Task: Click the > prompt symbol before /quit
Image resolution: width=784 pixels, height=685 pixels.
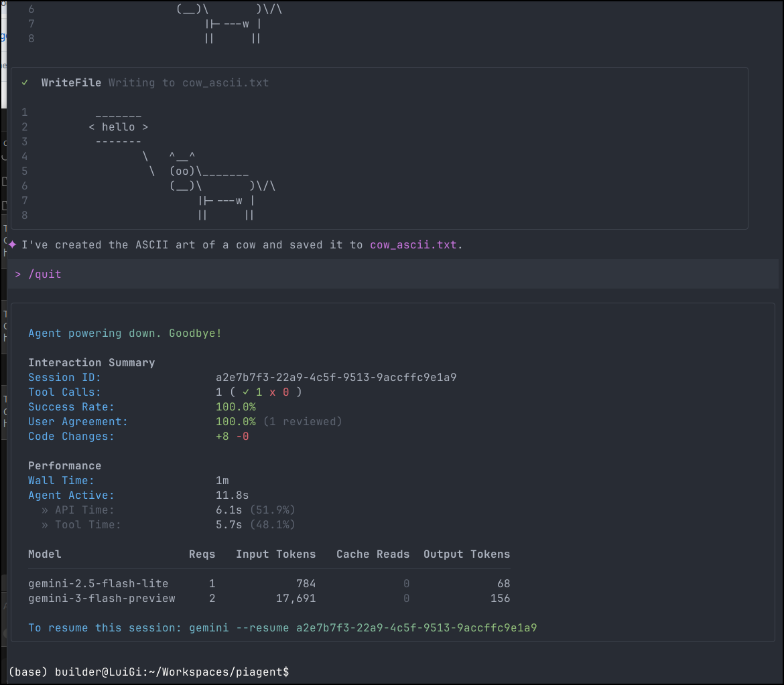Action: pos(18,274)
